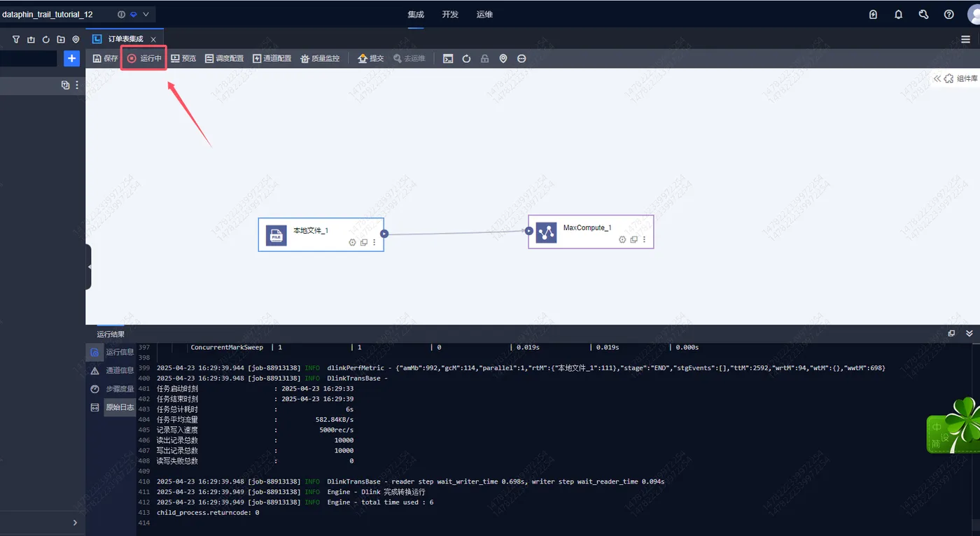Click the refresh icon in canvas toolbar
The width and height of the screenshot is (980, 536).
(466, 59)
